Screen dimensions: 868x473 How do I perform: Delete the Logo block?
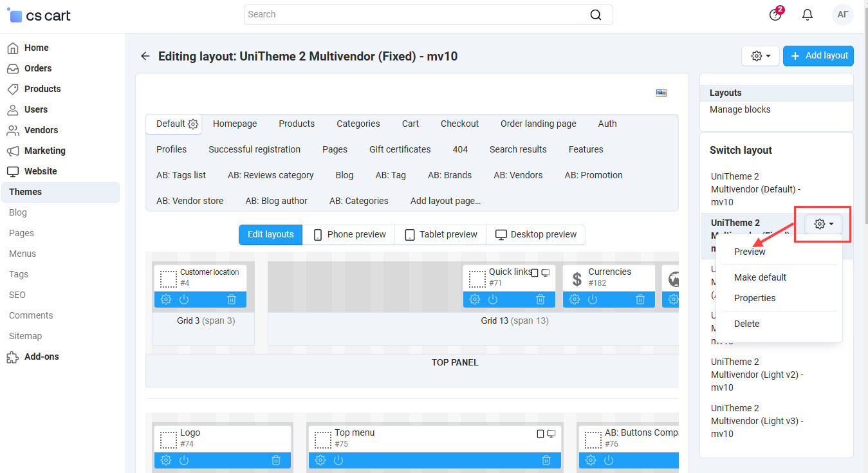pyautogui.click(x=276, y=460)
